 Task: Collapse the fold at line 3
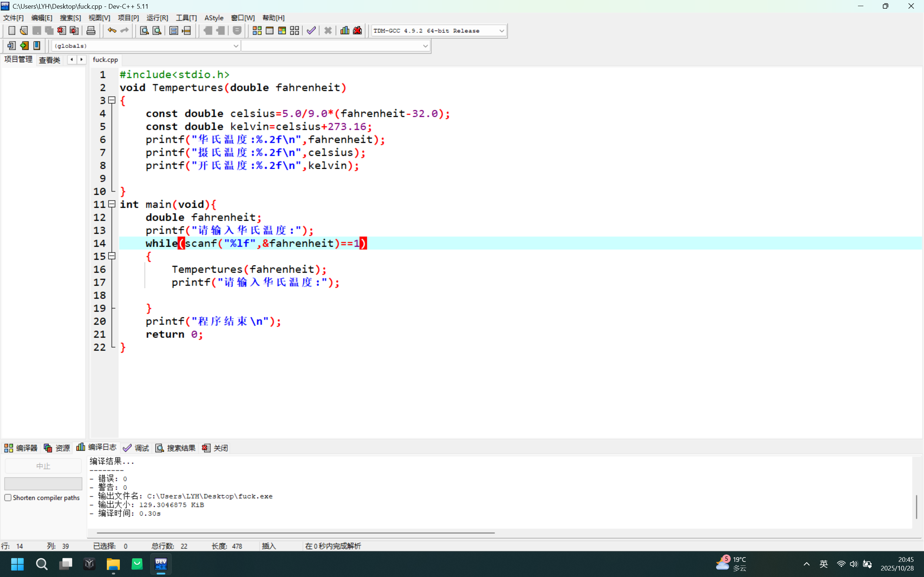(112, 100)
